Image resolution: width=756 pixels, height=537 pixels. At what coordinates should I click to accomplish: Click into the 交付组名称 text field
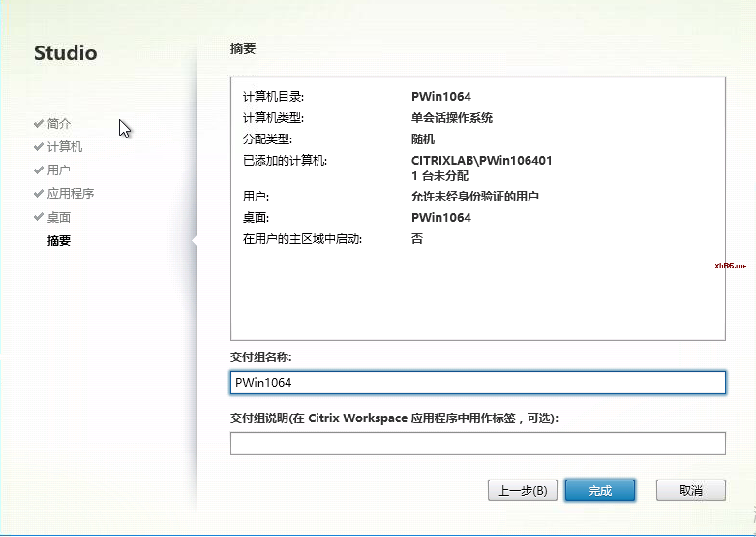478,383
